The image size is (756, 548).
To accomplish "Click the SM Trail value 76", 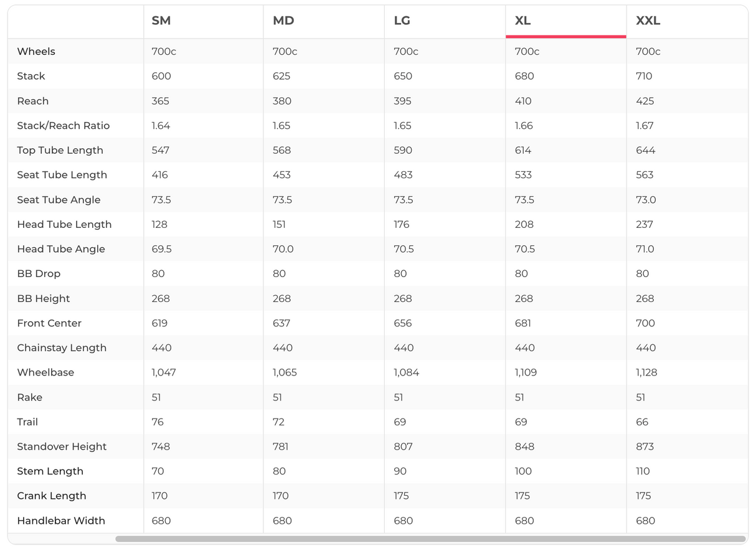I will [158, 422].
